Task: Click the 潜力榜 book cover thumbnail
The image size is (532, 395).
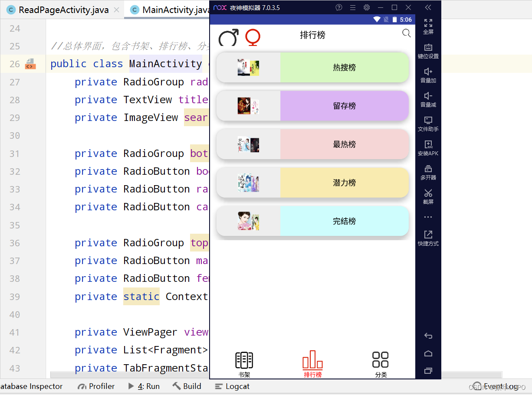Action: point(248,183)
